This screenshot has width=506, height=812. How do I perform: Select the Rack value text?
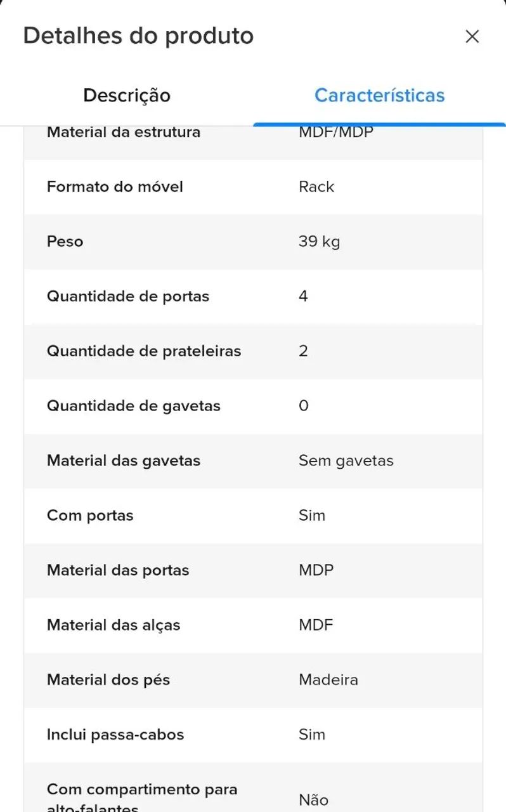click(316, 187)
